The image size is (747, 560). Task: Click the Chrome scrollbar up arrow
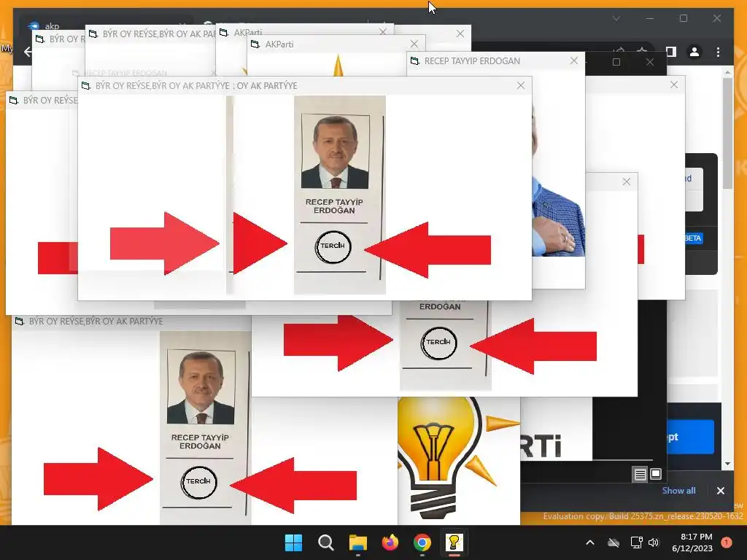[x=727, y=72]
